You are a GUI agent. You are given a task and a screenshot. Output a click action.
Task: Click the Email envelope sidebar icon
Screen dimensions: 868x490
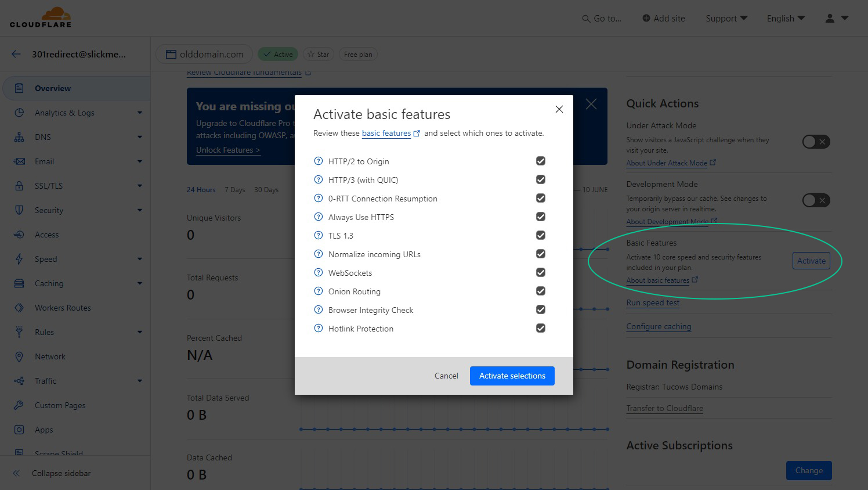19,161
